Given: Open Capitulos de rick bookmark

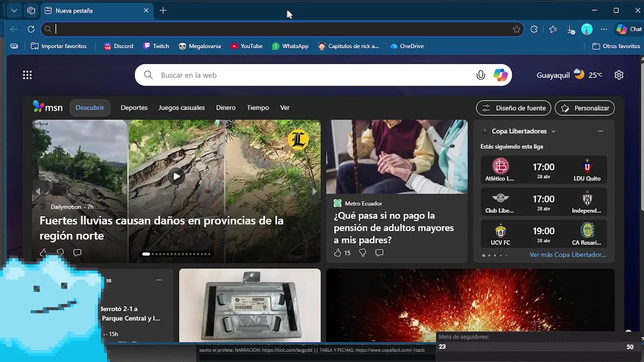Looking at the screenshot, I should click(x=349, y=46).
